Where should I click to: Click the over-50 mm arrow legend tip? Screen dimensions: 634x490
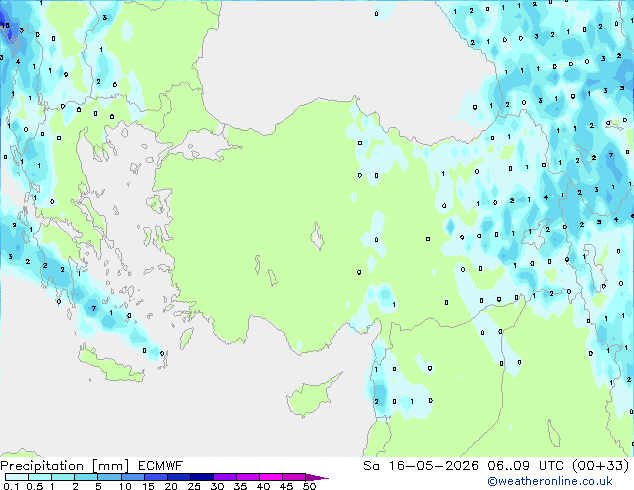pos(317,477)
